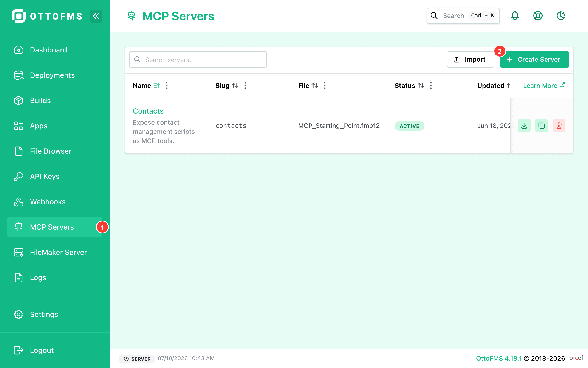Open FileMaker Server page
This screenshot has width=588, height=368.
(x=55, y=252)
